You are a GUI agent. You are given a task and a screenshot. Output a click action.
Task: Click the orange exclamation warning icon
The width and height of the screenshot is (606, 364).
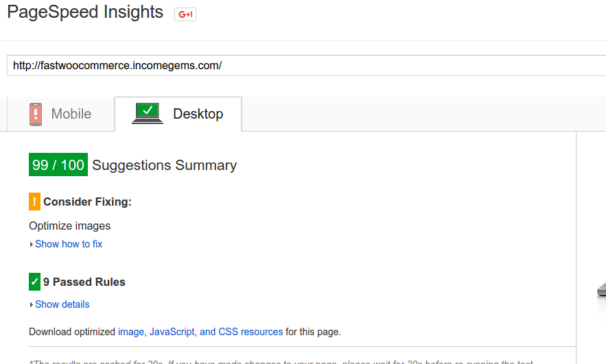34,202
